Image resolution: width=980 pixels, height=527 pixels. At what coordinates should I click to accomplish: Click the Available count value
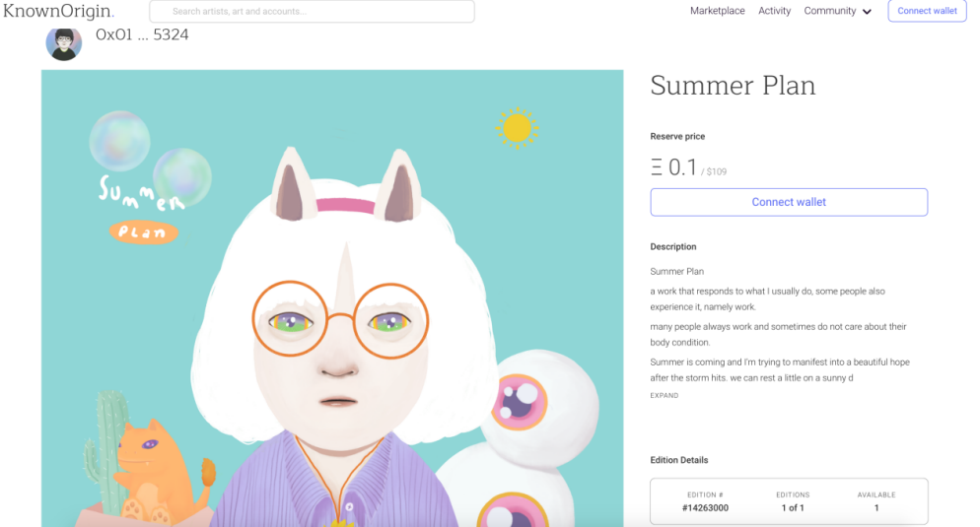[875, 508]
